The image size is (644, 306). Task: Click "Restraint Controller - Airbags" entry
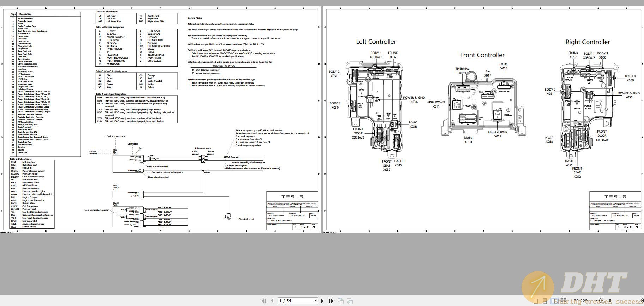click(30, 114)
